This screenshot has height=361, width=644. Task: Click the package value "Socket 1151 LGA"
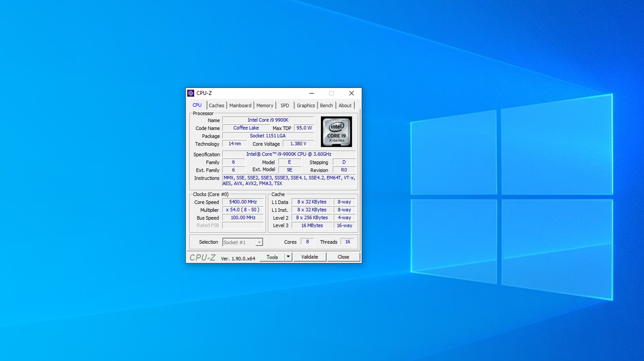pyautogui.click(x=268, y=136)
